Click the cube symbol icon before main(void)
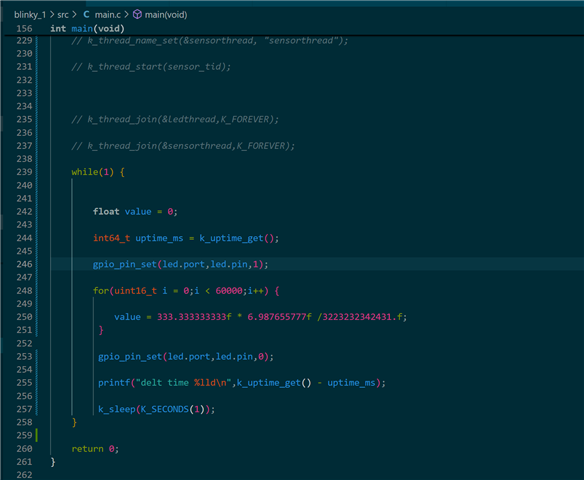 pyautogui.click(x=137, y=15)
